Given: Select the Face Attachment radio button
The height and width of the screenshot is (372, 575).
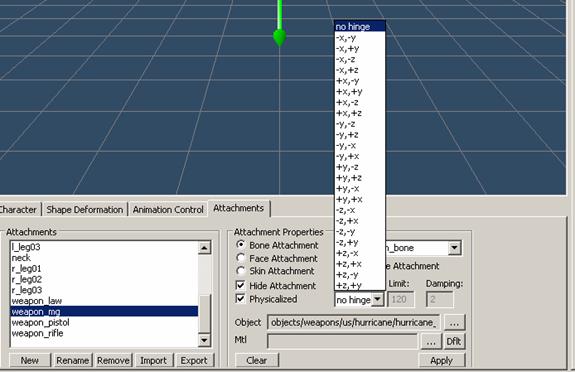Looking at the screenshot, I should coord(241,258).
